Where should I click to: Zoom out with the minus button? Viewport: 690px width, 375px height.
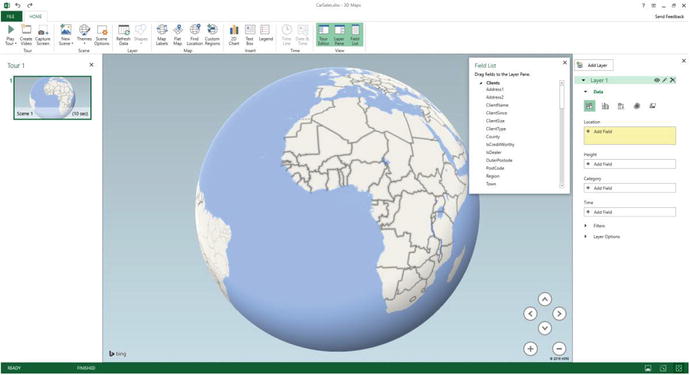tap(559, 349)
